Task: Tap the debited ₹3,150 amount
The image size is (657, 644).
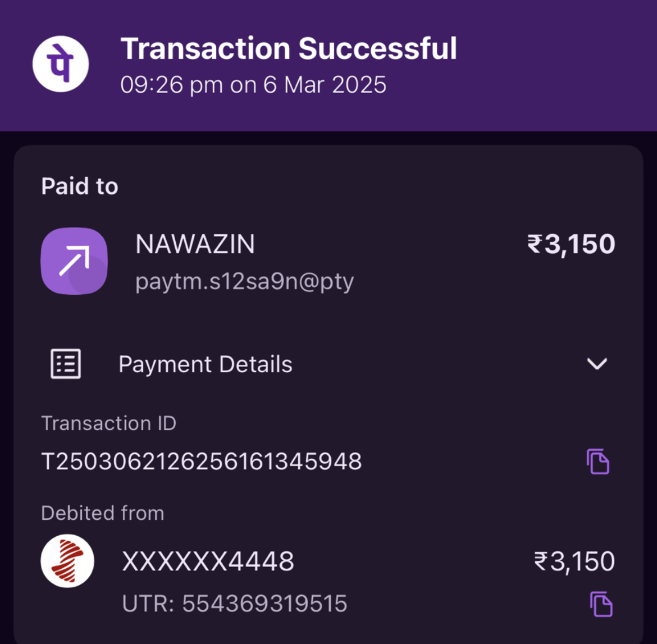Action: (574, 561)
